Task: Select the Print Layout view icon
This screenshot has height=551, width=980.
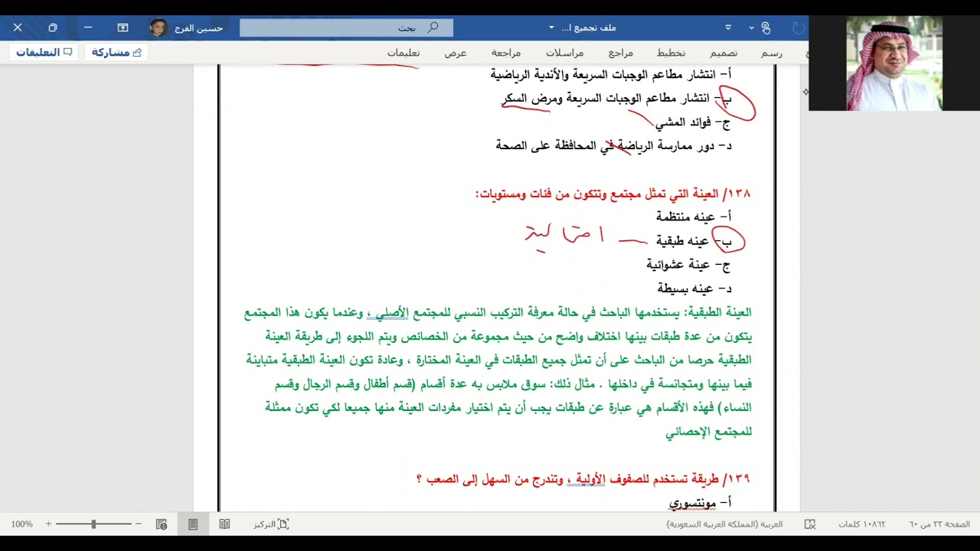Action: click(x=193, y=524)
